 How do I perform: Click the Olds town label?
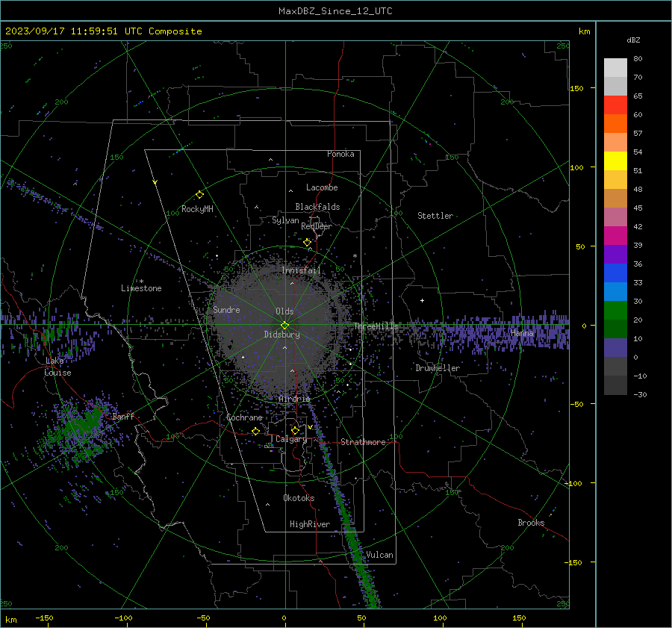[284, 311]
